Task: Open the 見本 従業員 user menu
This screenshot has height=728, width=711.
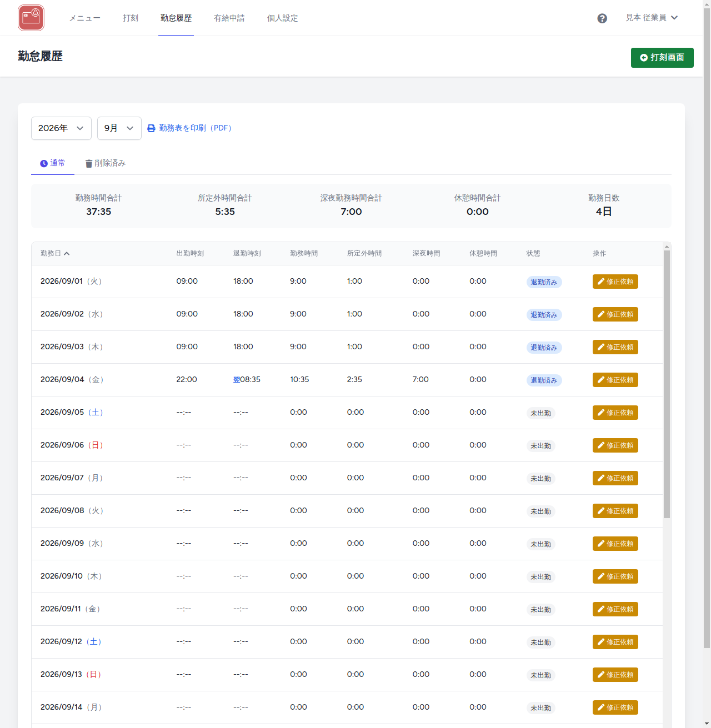Action: [652, 18]
